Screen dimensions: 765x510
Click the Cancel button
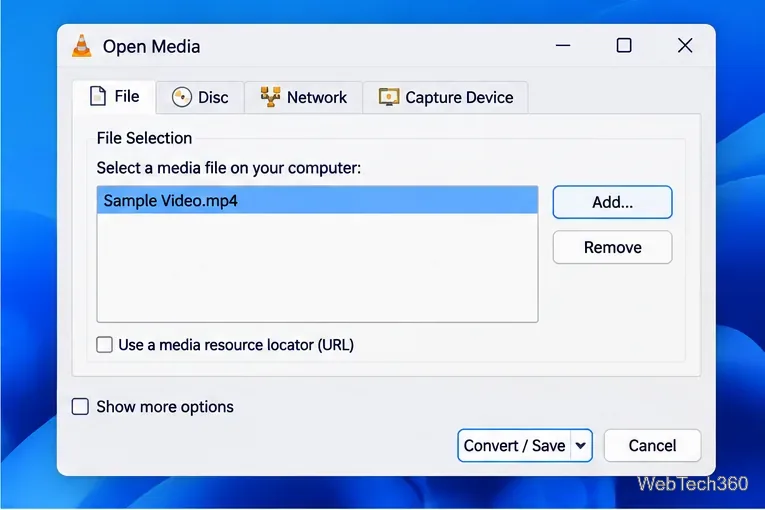[652, 446]
